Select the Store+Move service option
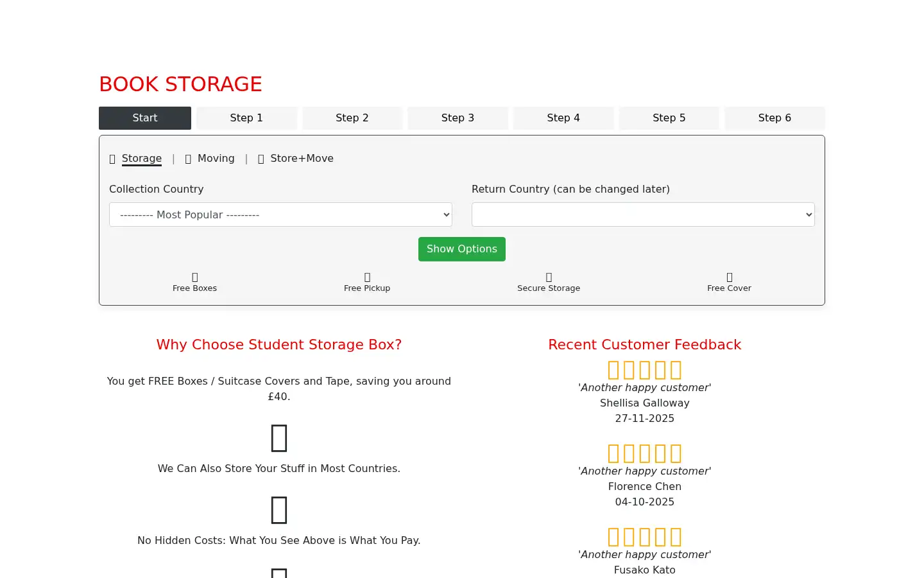Viewport: 924px width, 578px height. point(302,159)
